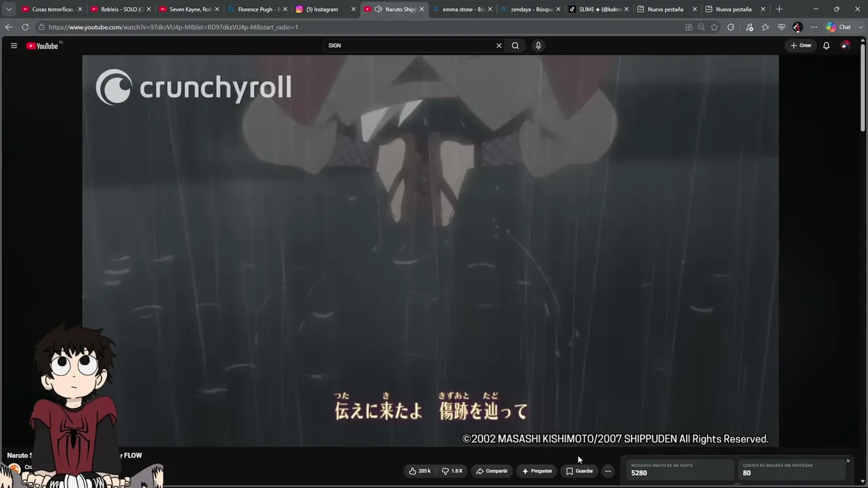The image size is (868, 488).
Task: Click the zoom out magnifier in address bar
Action: (701, 27)
